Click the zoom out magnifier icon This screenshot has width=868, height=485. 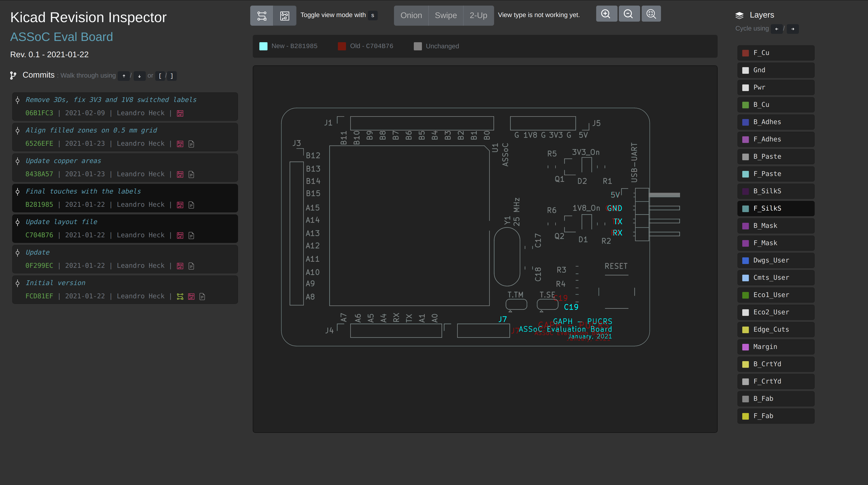628,14
